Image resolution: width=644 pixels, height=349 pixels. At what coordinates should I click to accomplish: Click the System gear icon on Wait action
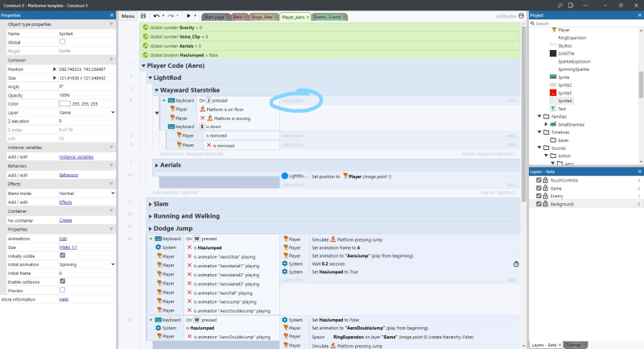click(285, 264)
